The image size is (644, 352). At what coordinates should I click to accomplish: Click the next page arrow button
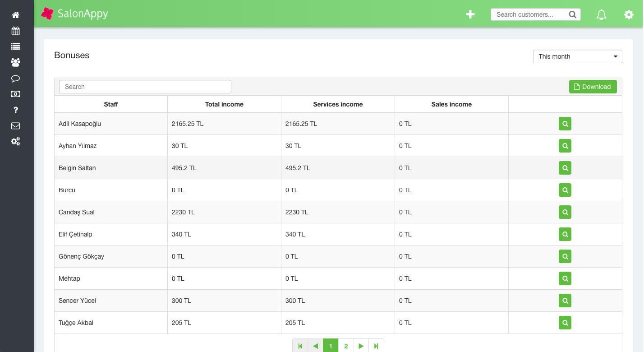tap(361, 345)
